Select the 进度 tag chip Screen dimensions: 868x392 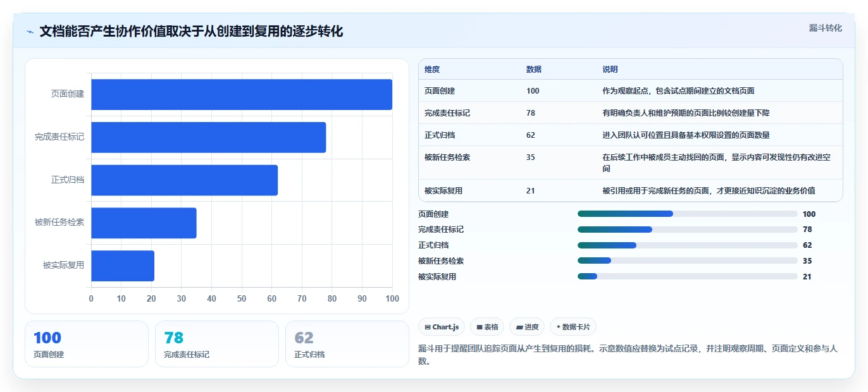527,327
